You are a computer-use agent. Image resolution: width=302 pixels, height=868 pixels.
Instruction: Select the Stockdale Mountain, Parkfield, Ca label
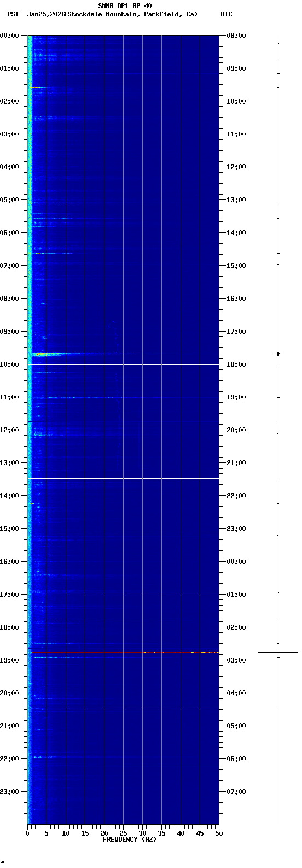[x=131, y=14]
